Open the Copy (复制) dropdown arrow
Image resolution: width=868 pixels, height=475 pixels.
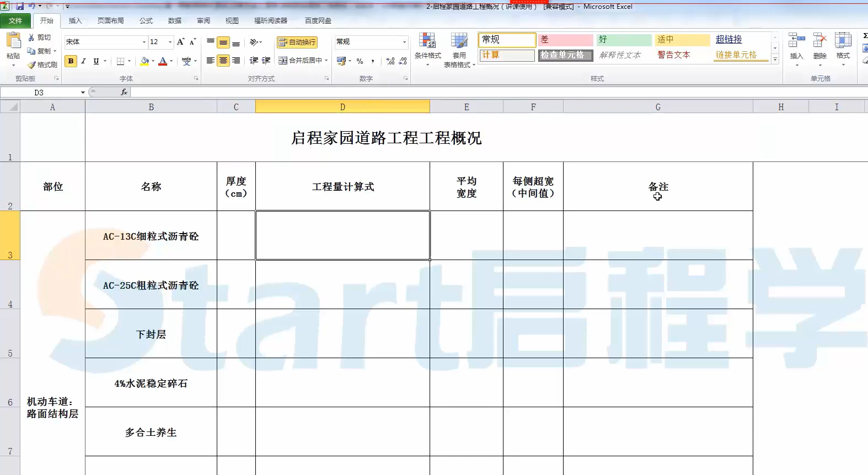coord(55,51)
